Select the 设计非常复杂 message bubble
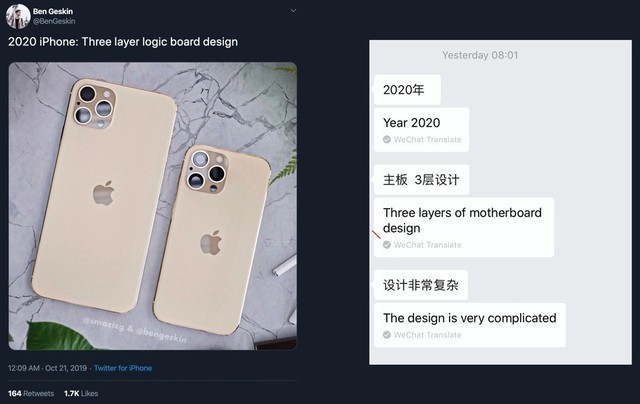Image resolution: width=640 pixels, height=404 pixels. coord(421,285)
